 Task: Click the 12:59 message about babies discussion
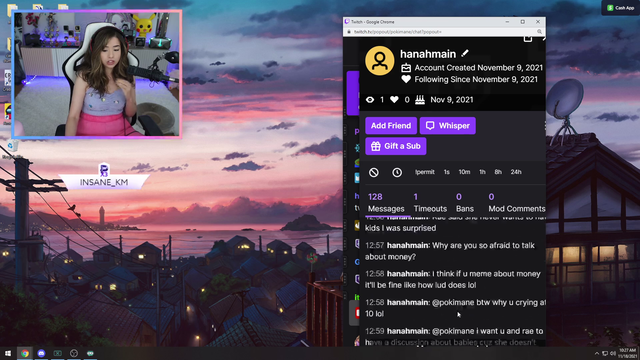pos(454,336)
